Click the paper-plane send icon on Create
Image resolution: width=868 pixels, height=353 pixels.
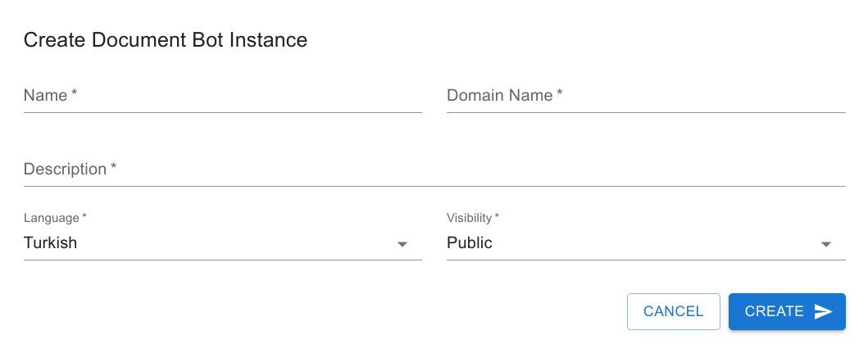[x=823, y=311]
